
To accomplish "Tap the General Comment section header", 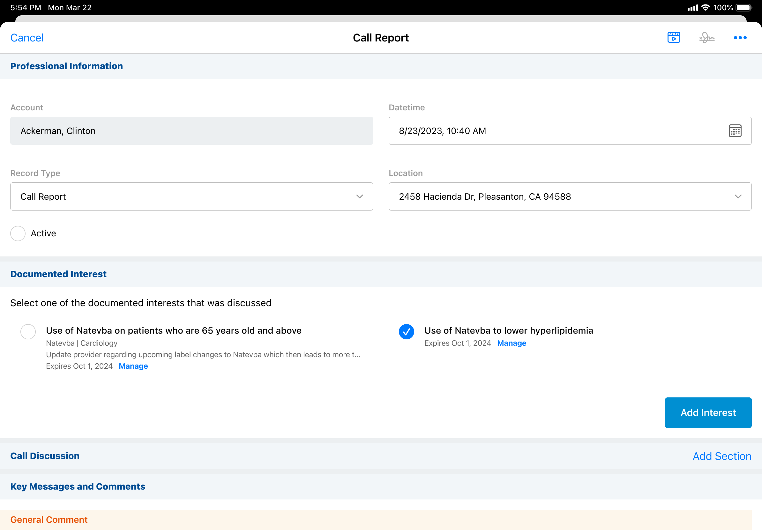I will [49, 519].
